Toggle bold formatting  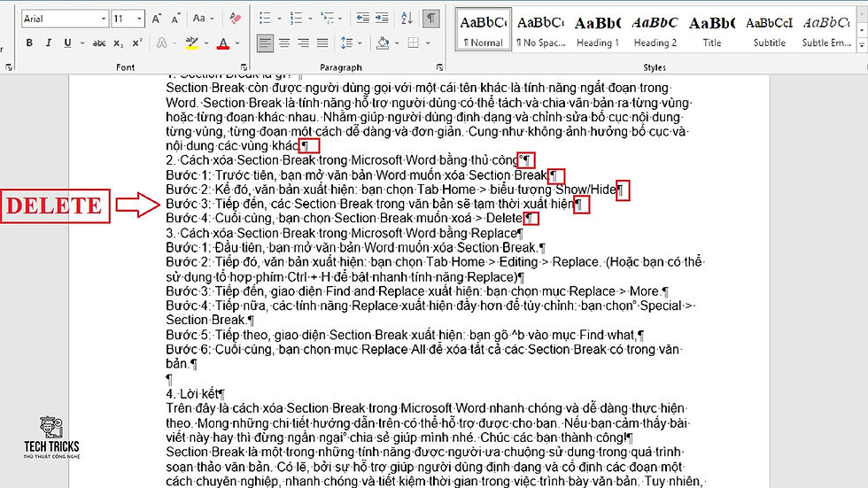29,43
